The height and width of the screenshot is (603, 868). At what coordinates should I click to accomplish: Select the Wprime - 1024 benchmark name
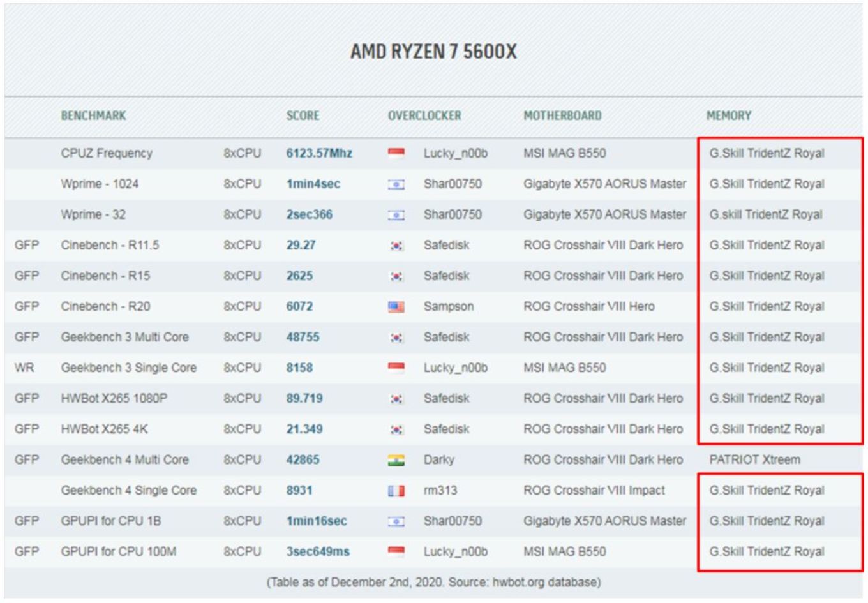(100, 184)
